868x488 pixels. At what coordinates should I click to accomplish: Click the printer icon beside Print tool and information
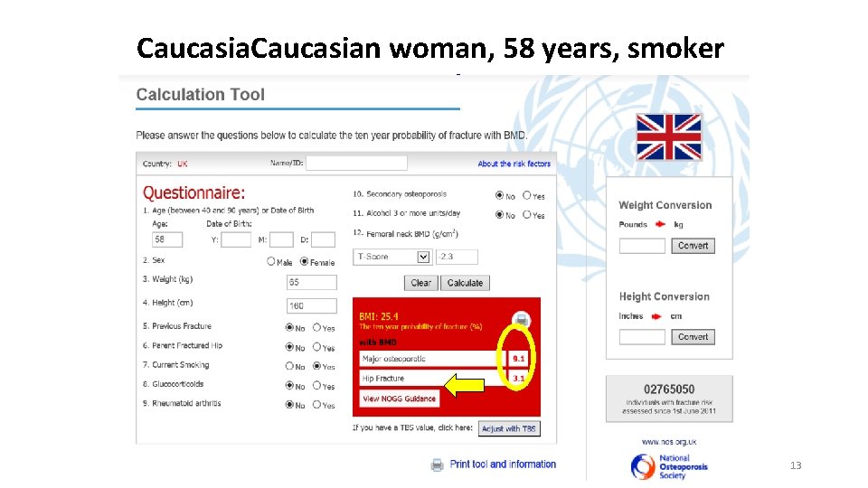point(438,465)
